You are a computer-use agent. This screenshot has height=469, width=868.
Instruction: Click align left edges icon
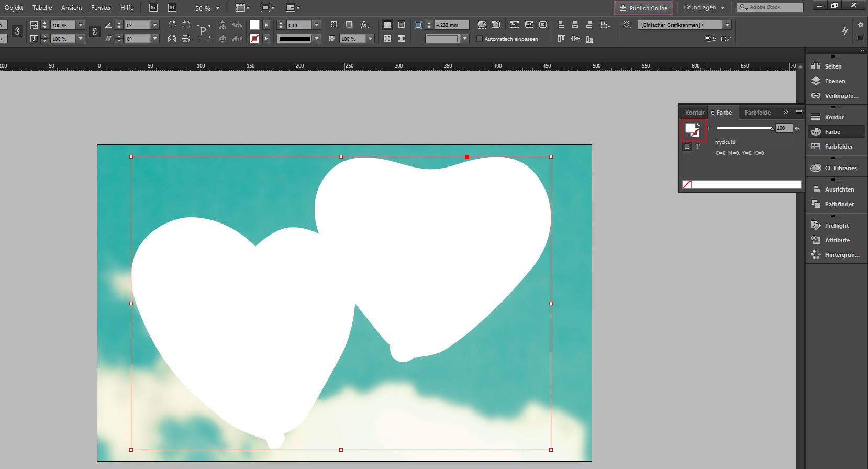click(x=561, y=25)
